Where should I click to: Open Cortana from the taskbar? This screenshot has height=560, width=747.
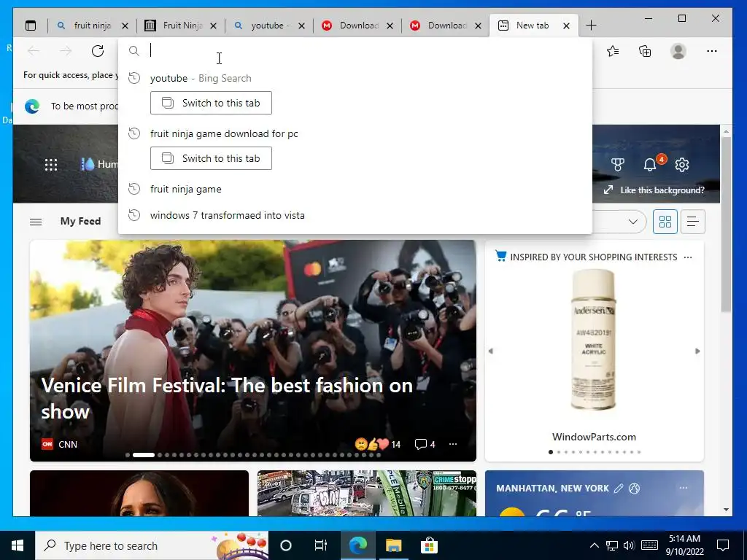pyautogui.click(x=286, y=545)
